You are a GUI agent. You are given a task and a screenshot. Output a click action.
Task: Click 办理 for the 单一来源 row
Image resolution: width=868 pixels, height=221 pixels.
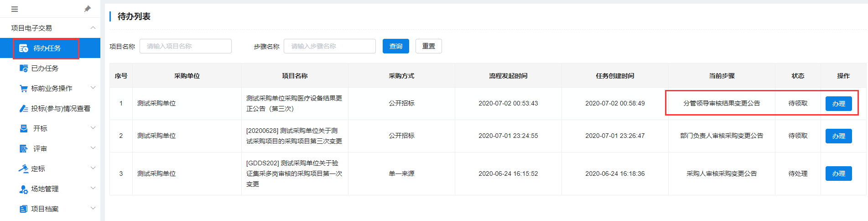click(838, 174)
